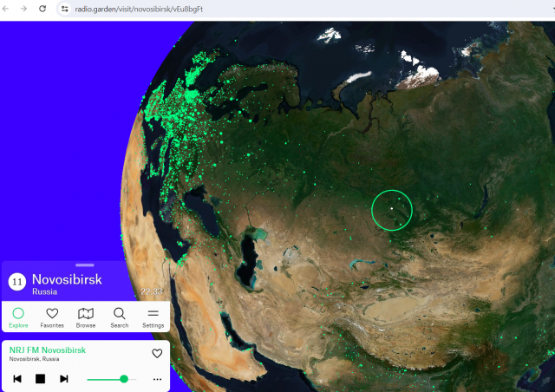This screenshot has height=392, width=555.
Task: Click Novosibirsk, Russia station subtitle
Action: (34, 359)
